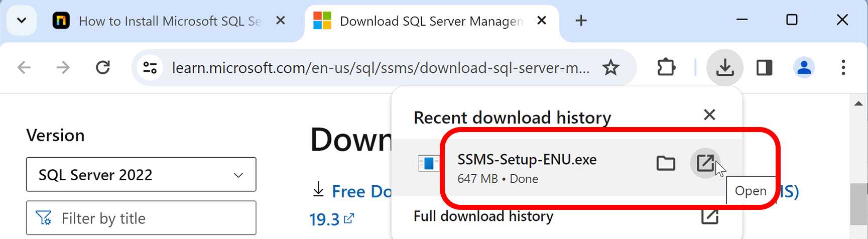Screen dimensions: 868x239
Task: Go back to the previous page
Action: pos(24,67)
